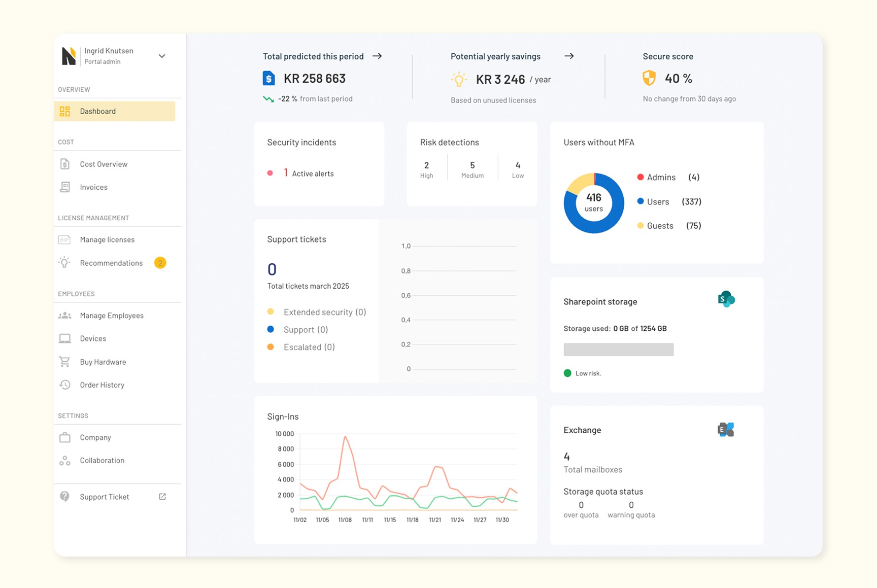
Task: Click the SharePoint logo icon
Action: (726, 299)
